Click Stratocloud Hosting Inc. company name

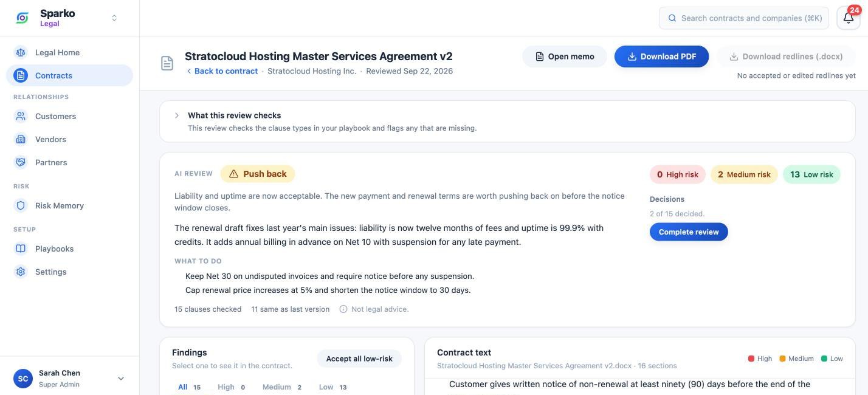click(312, 71)
